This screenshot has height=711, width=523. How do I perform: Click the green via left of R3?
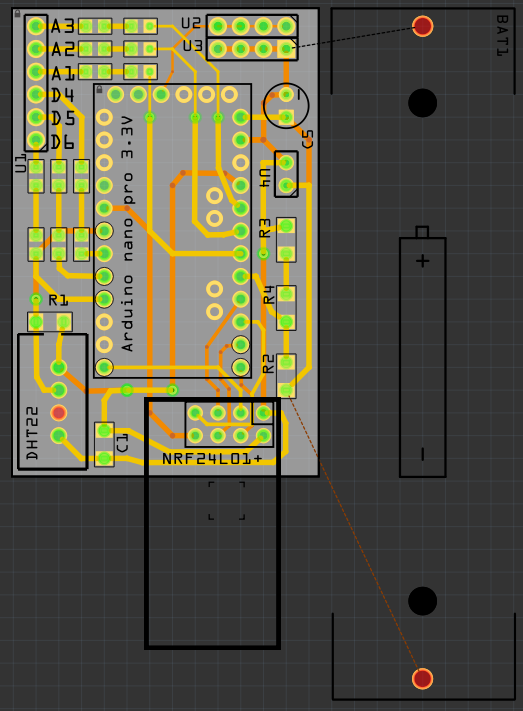[263, 254]
